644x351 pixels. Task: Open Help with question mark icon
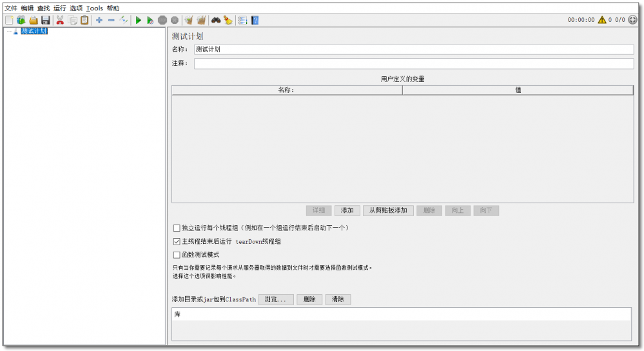[x=255, y=20]
